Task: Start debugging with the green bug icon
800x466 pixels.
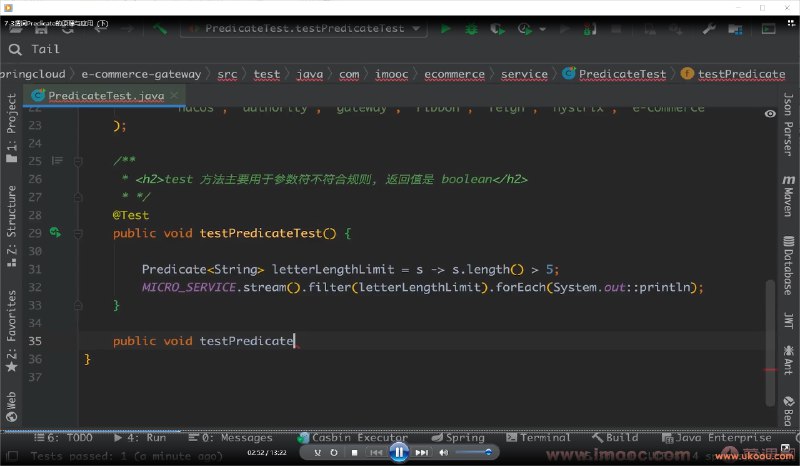Action: coord(471,29)
